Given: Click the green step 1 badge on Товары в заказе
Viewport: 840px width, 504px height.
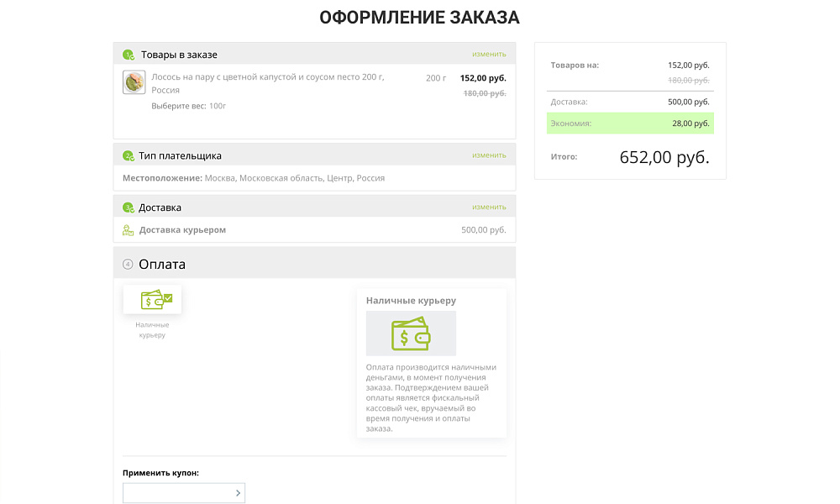Looking at the screenshot, I should tap(129, 53).
